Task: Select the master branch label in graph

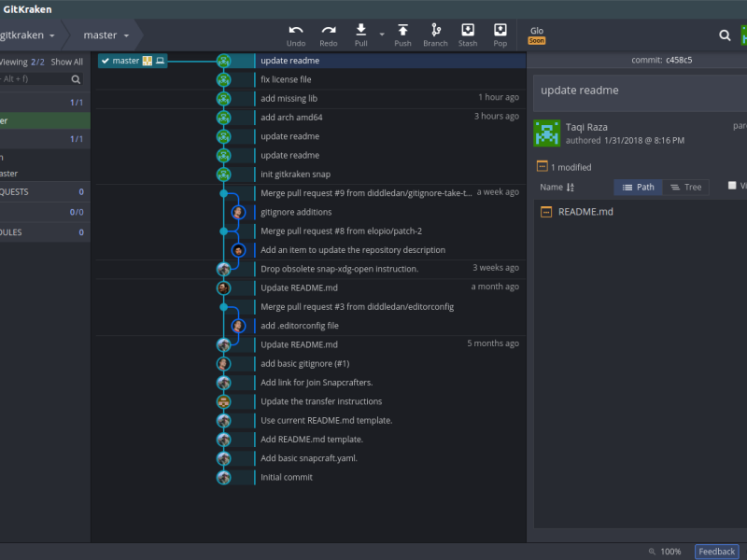Action: click(133, 61)
